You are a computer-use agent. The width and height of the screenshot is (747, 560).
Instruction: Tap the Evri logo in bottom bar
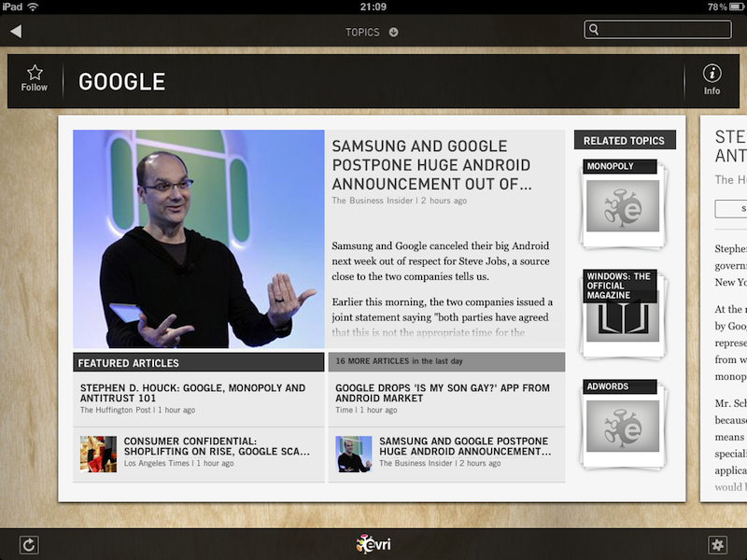click(x=373, y=544)
